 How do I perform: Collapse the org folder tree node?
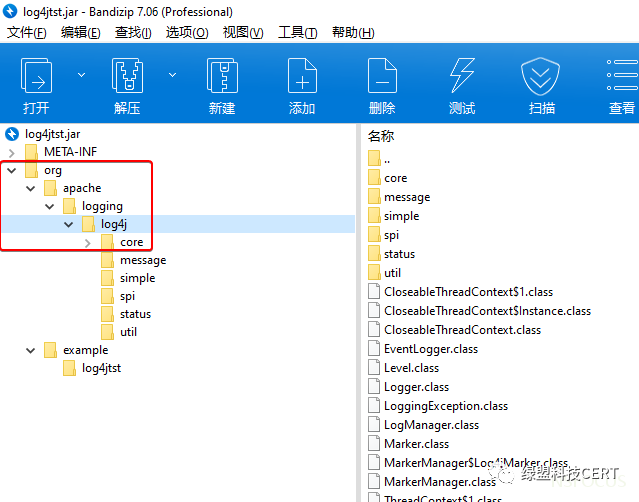[11, 170]
